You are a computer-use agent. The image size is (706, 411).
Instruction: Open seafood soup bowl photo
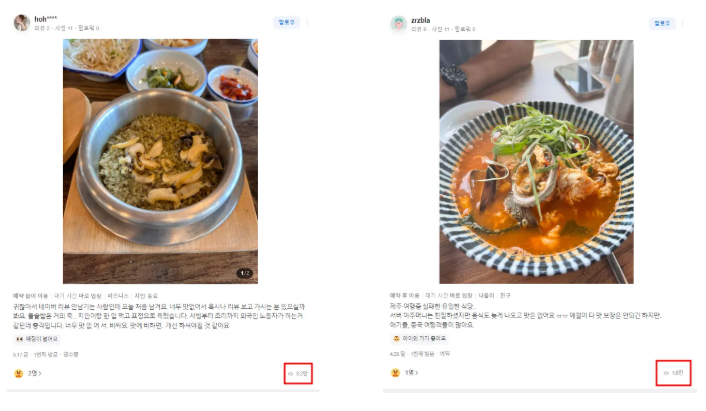point(536,162)
